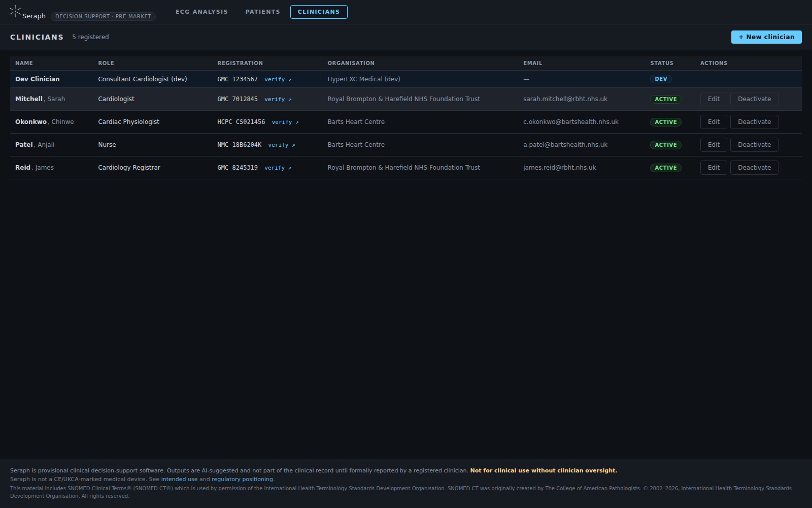This screenshot has width=812, height=508.
Task: Verify Sarah Mitchell's GMC registration
Action: tap(278, 99)
